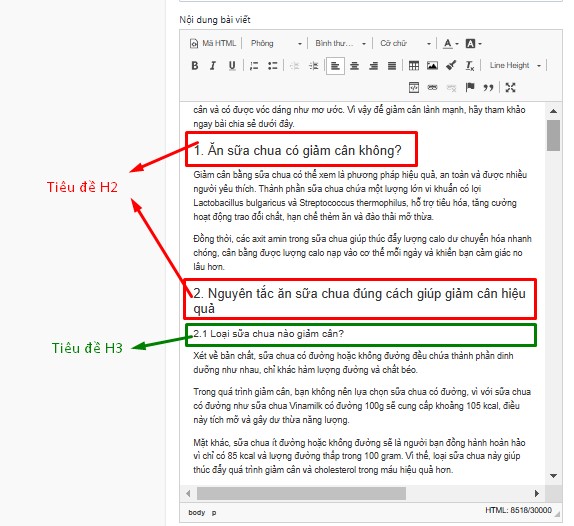Switch editor to fullscreen mode
574x526 pixels.
(510, 87)
